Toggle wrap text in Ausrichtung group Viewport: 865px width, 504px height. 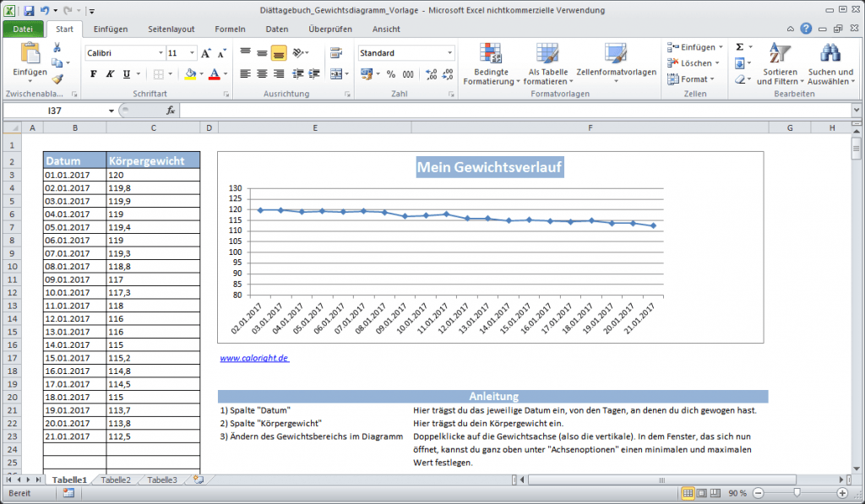pyautogui.click(x=336, y=53)
